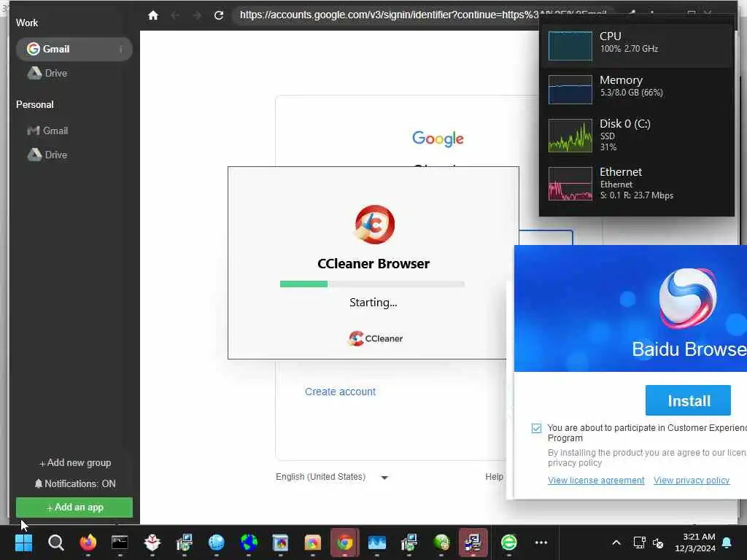This screenshot has height=560, width=747.
Task: Open View license agreement link
Action: (596, 481)
